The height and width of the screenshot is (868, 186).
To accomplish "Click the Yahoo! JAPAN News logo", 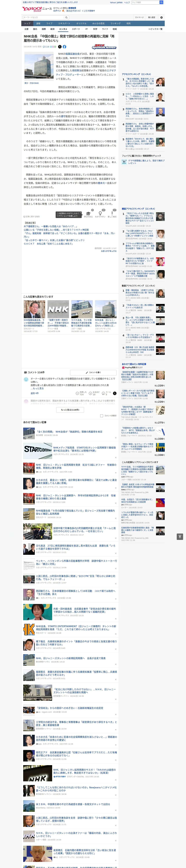I will click(x=37, y=9).
